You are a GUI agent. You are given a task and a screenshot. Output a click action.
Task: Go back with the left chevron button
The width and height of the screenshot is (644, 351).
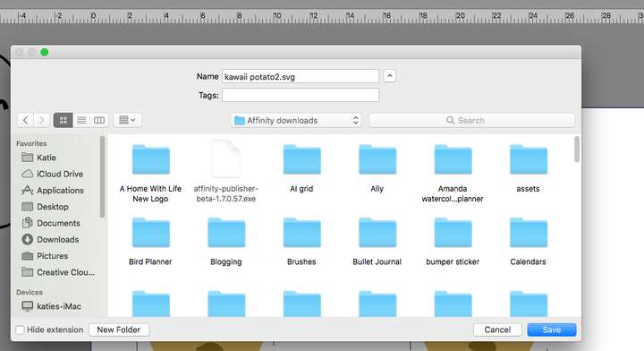[x=25, y=120]
